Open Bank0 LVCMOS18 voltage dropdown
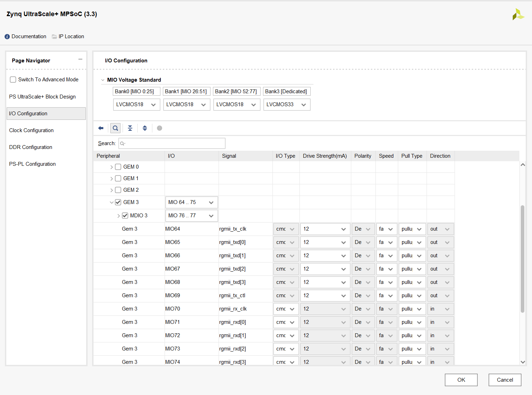 (x=137, y=104)
